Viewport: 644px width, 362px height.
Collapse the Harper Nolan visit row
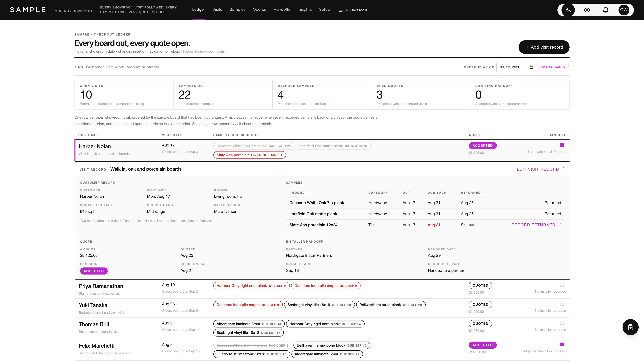(x=322, y=150)
